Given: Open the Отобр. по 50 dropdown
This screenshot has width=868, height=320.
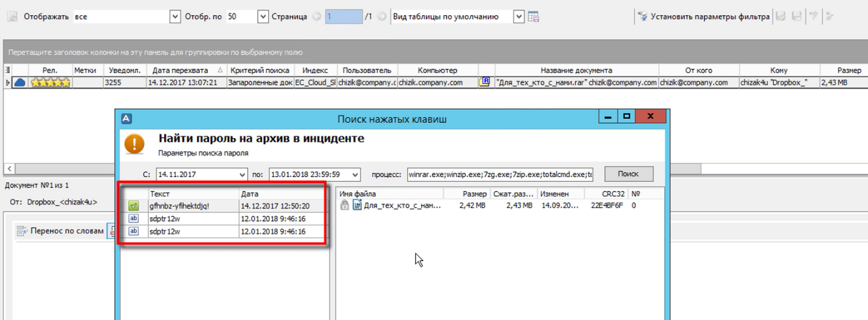Looking at the screenshot, I should tap(263, 17).
